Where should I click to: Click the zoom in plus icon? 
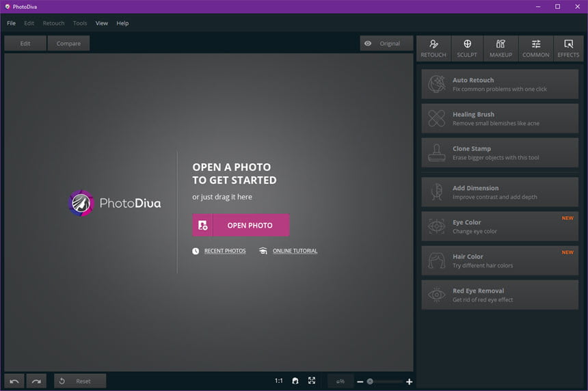tap(409, 381)
